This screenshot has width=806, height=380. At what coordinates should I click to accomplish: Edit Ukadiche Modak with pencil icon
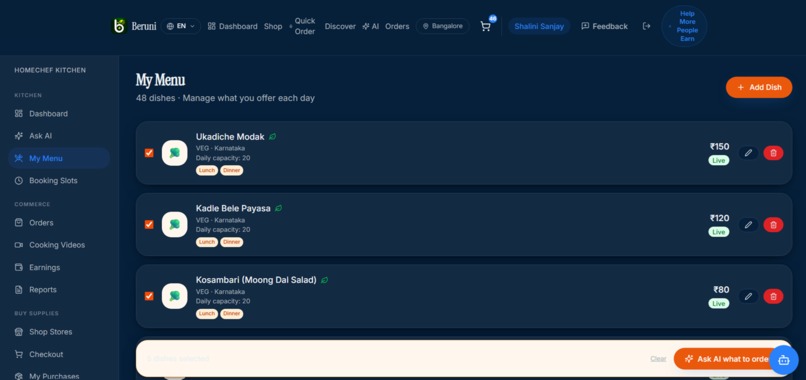click(x=748, y=153)
